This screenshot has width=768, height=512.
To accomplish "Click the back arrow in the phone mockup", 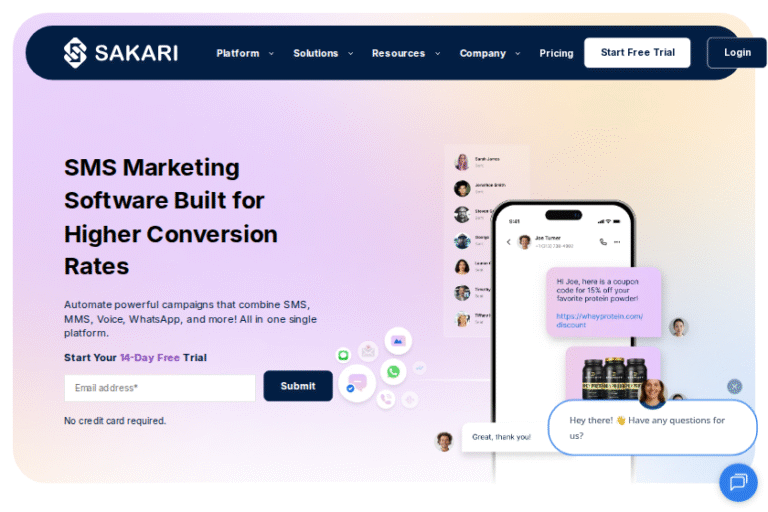I will coord(508,242).
